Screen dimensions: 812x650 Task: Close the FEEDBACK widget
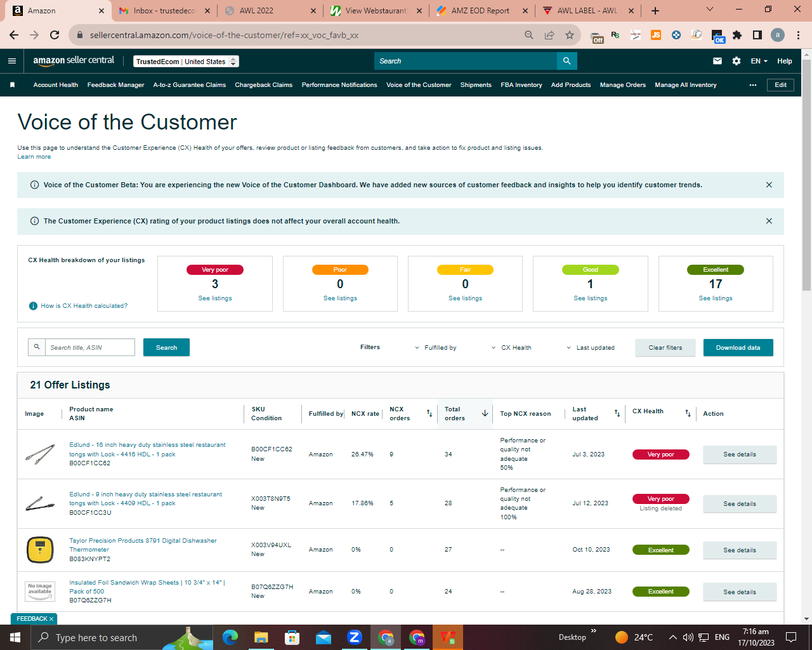point(51,619)
